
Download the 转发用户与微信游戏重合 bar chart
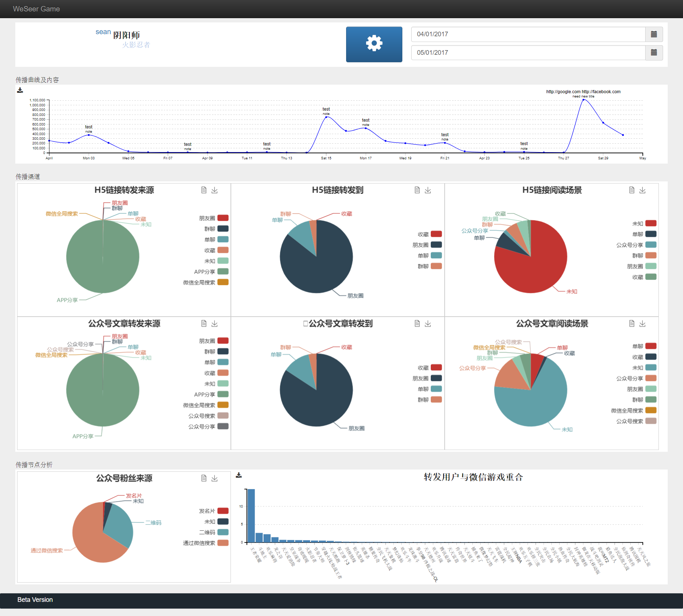tap(239, 475)
